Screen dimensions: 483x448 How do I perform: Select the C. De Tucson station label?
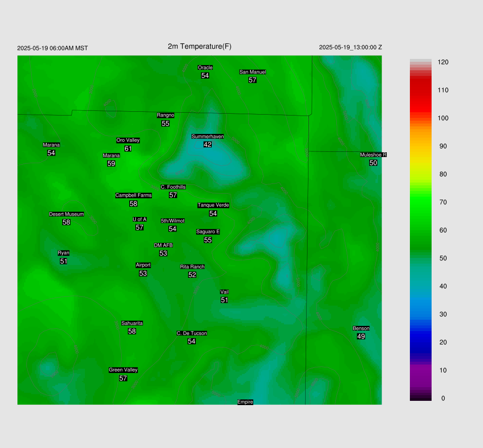click(x=192, y=333)
